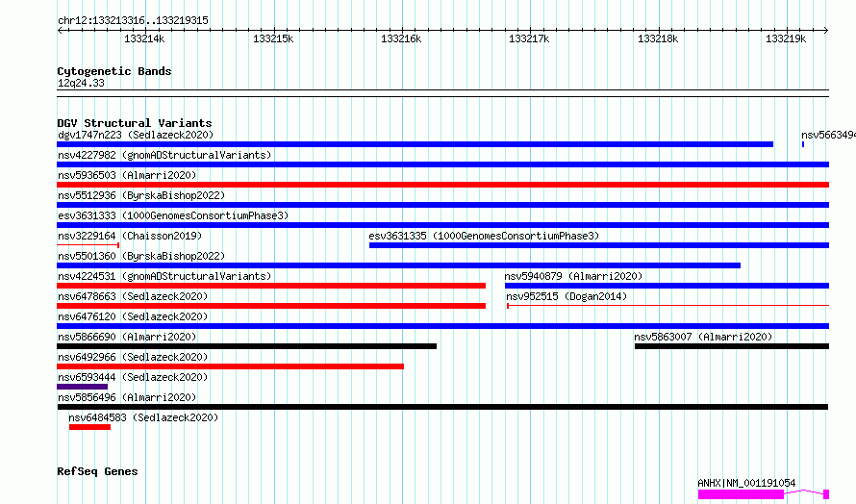This screenshot has width=856, height=504.
Task: Click the 133219k ruler tick label
Action: [x=786, y=38]
